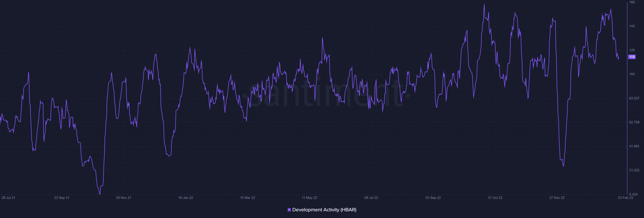Click the '23 Feb 23' date label

(625, 198)
